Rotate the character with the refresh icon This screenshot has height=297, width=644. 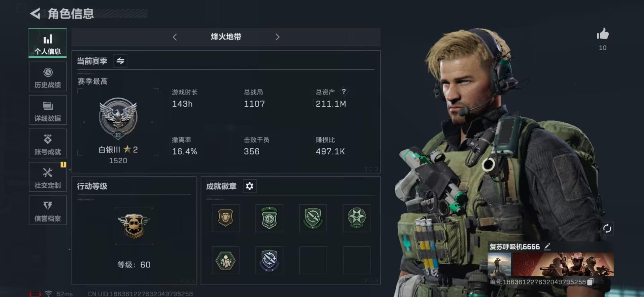[607, 229]
